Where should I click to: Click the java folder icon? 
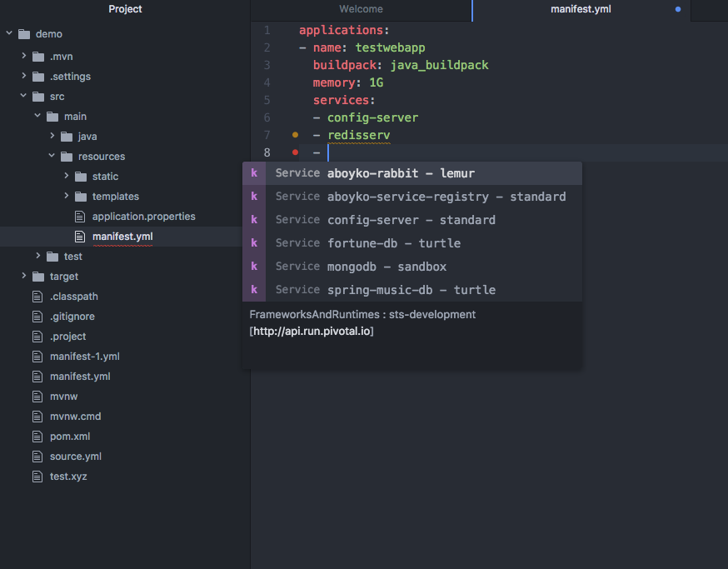(67, 137)
